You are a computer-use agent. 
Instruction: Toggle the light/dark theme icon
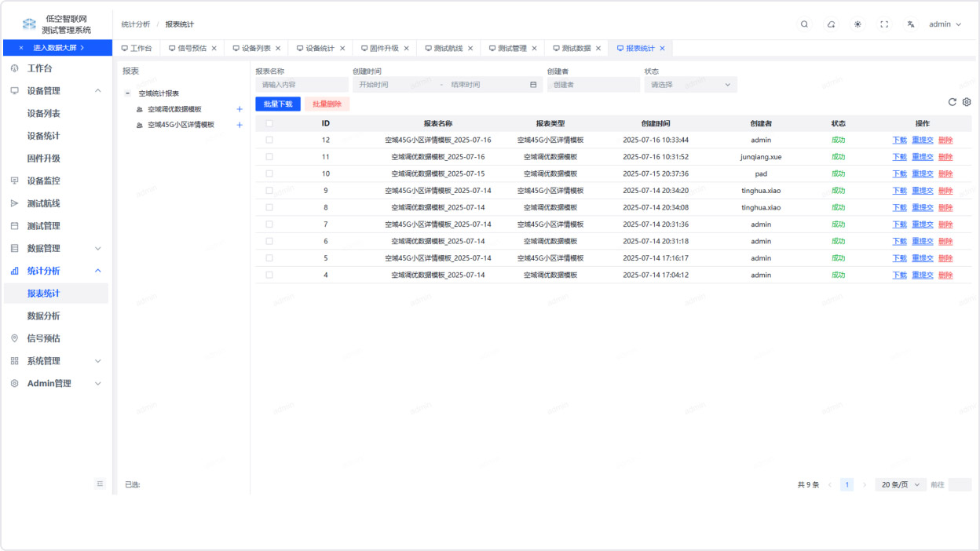pos(857,24)
